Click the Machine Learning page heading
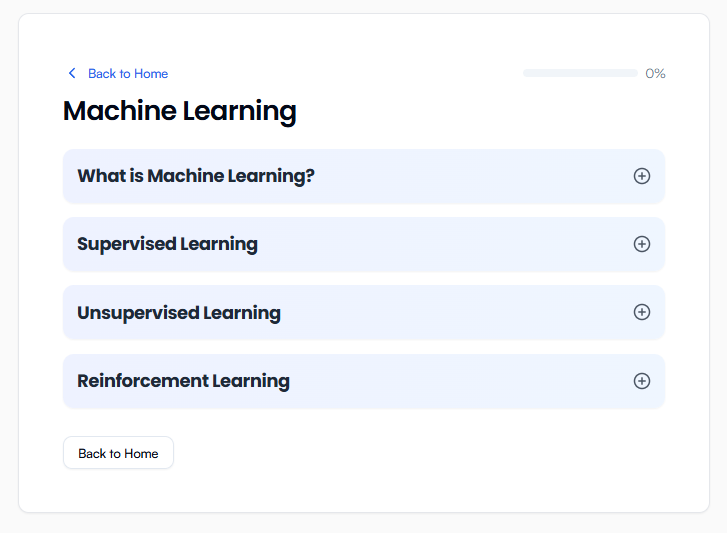727x533 pixels. [x=180, y=111]
